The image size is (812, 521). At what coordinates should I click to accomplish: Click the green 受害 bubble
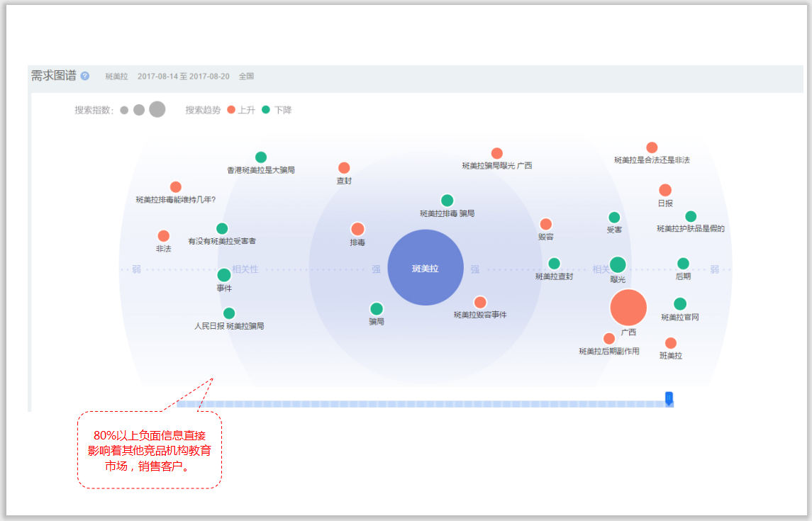[x=614, y=218]
